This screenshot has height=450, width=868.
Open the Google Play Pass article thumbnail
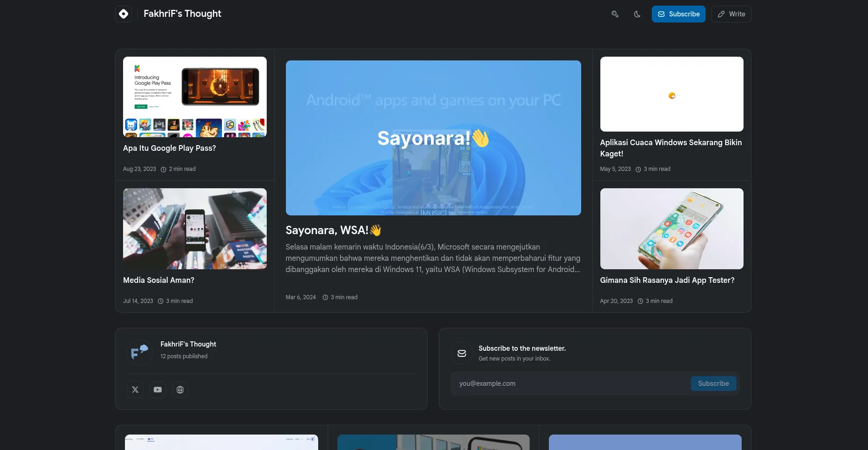click(x=195, y=97)
